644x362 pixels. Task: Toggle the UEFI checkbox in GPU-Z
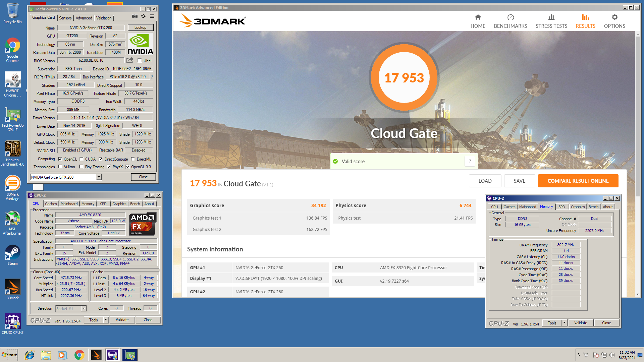point(140,61)
